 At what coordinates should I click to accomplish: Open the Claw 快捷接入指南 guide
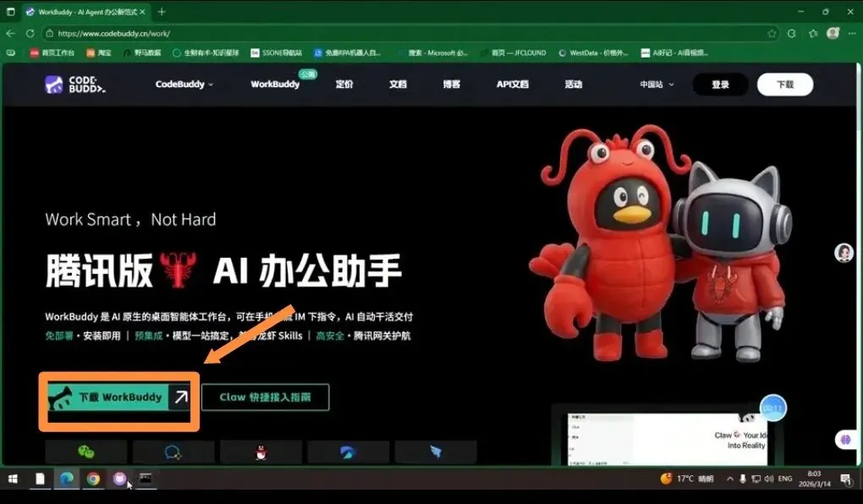click(x=266, y=397)
